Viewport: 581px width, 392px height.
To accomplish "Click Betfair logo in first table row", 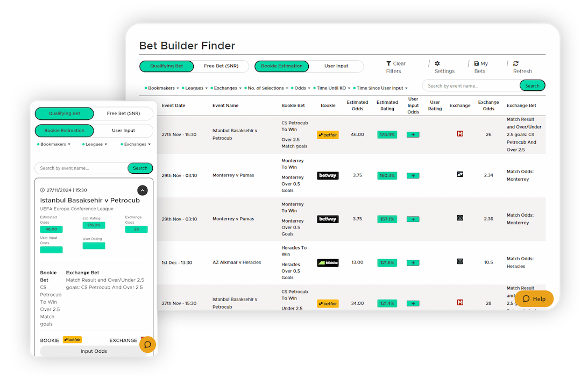I will click(328, 135).
